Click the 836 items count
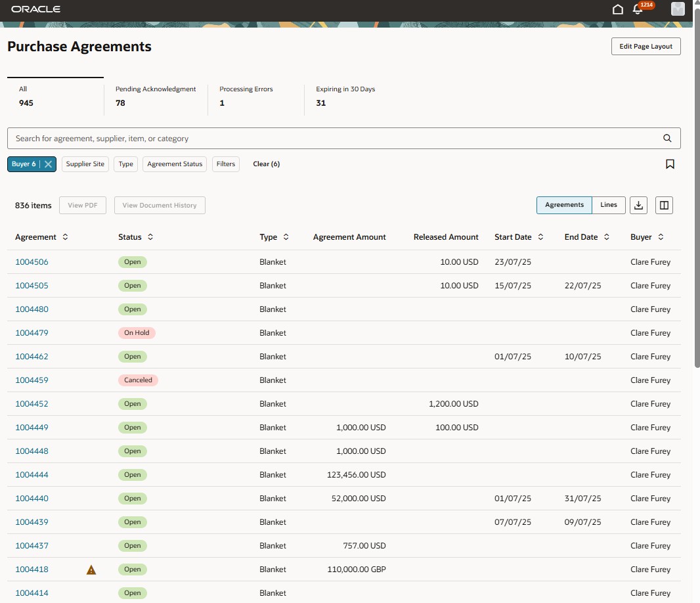The image size is (700, 603). pos(33,206)
